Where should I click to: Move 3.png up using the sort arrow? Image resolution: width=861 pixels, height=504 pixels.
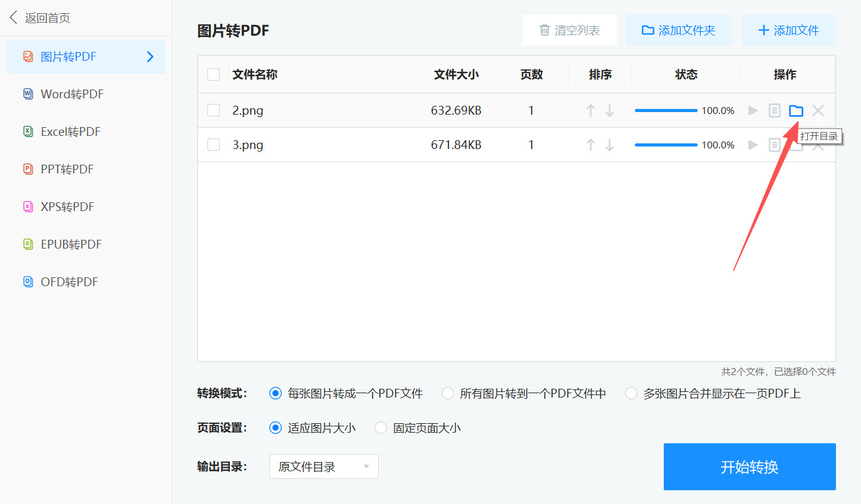point(590,145)
